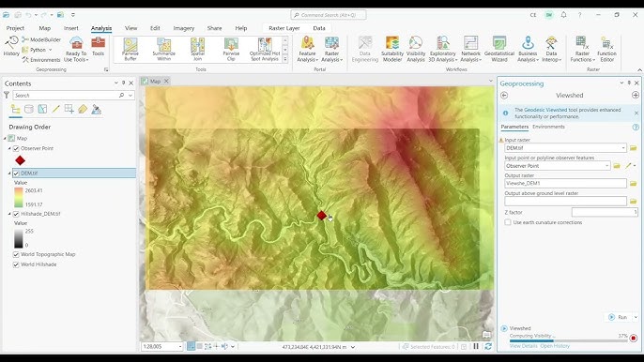
Task: Open Contents search options dropdown
Action: click(130, 96)
